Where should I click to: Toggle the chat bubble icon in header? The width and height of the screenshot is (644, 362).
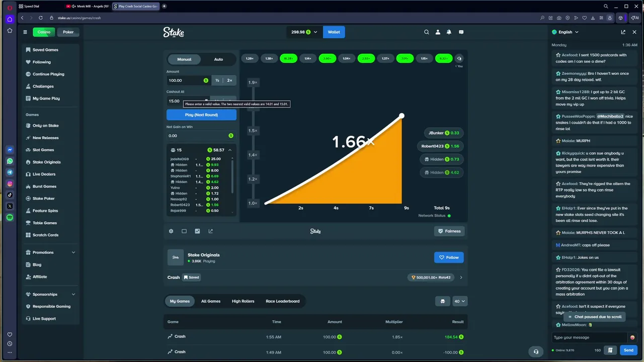pyautogui.click(x=461, y=32)
